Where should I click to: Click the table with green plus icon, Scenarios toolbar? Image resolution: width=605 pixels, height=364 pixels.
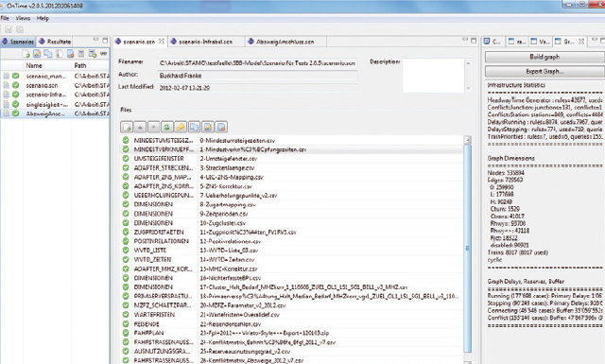pyautogui.click(x=93, y=54)
